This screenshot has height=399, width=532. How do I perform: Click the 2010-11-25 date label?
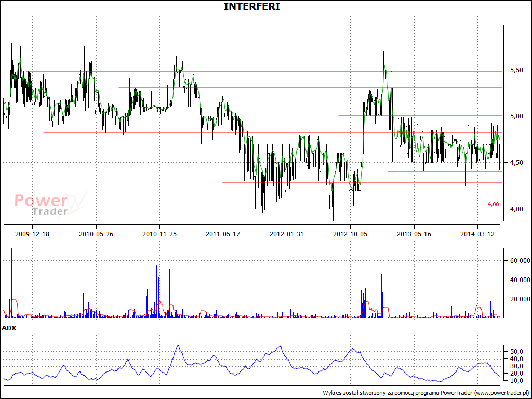[159, 234]
